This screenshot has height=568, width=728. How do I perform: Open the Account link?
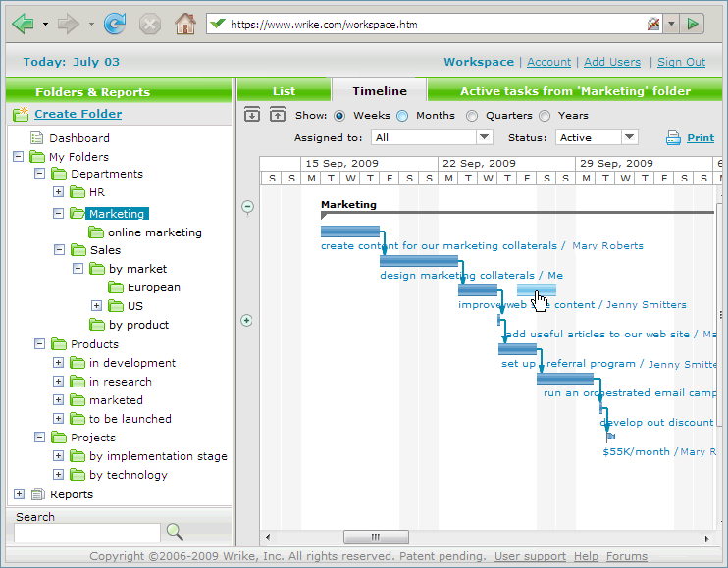[x=548, y=62]
